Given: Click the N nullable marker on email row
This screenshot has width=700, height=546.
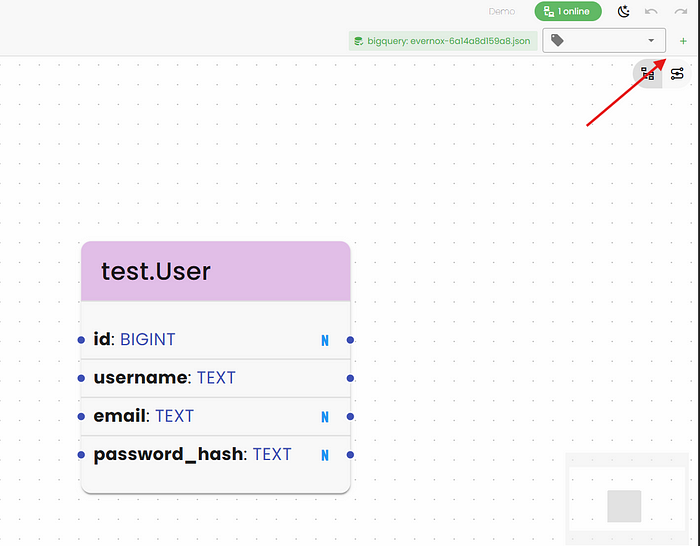Looking at the screenshot, I should [325, 417].
